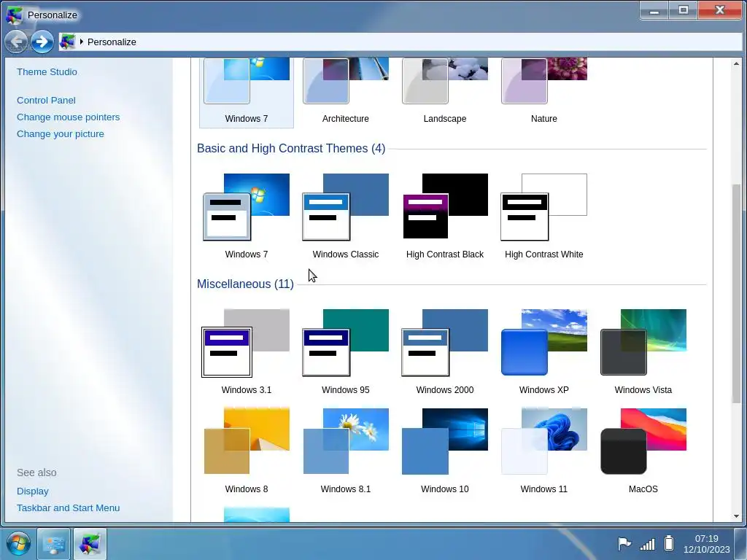Switch to High Contrast Black theme
The width and height of the screenshot is (747, 560).
click(x=445, y=207)
